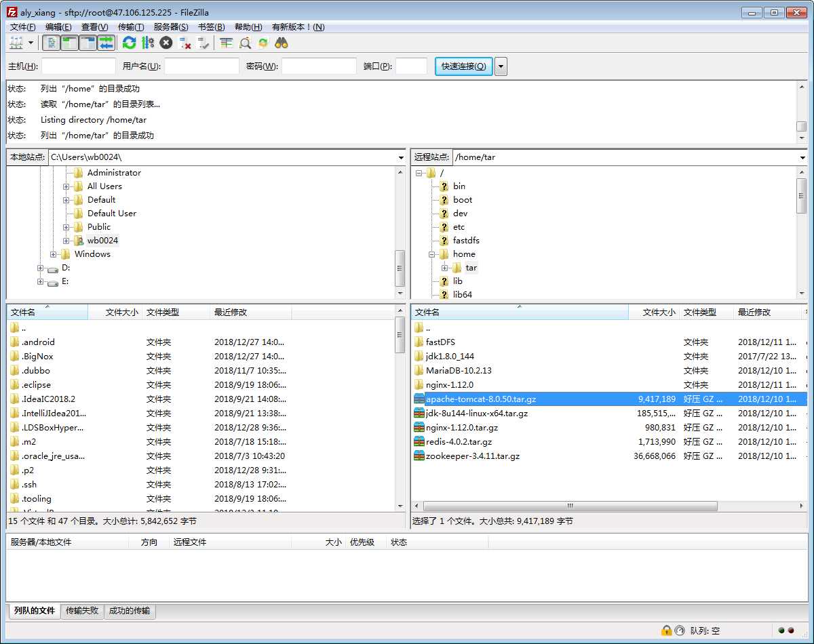Expand All Users folder in local tree

coord(66,186)
